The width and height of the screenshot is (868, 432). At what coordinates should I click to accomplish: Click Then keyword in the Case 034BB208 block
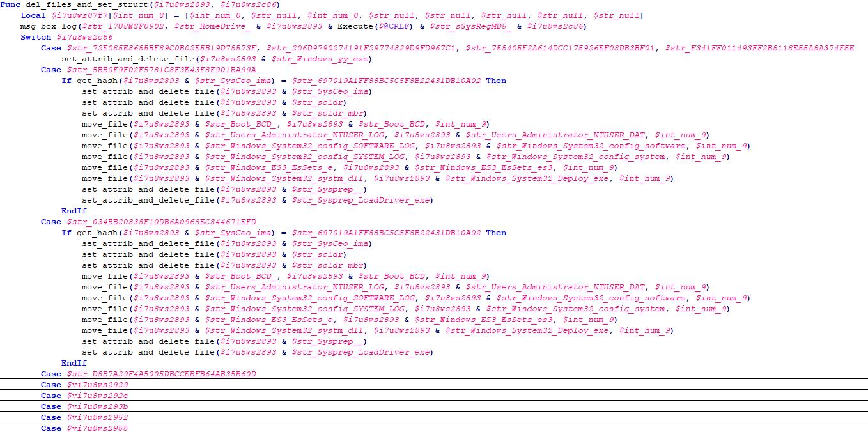(x=496, y=233)
